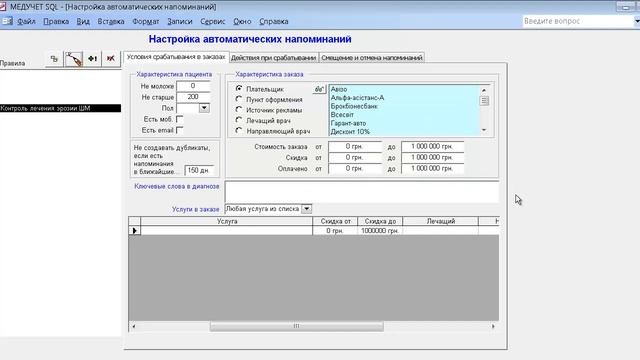
Task: Toggle the Есть моб. checkbox
Action: click(180, 119)
